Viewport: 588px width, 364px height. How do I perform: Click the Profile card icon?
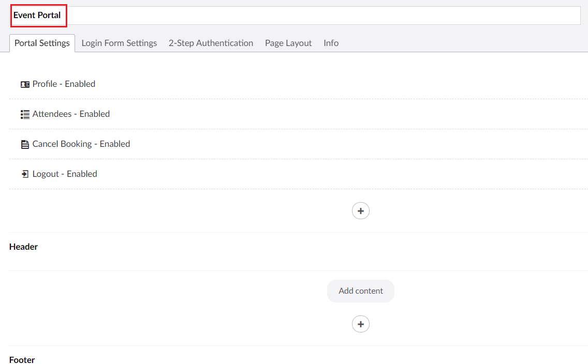25,84
